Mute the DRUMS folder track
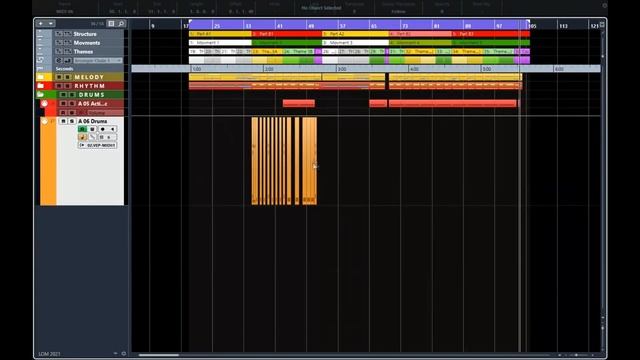The image size is (640, 360). click(x=63, y=95)
